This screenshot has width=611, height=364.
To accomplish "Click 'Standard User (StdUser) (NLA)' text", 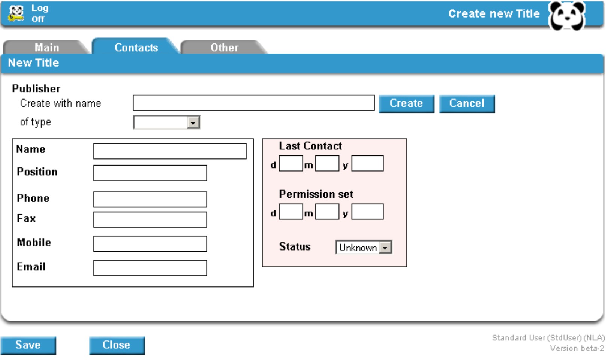I will pyautogui.click(x=548, y=338).
